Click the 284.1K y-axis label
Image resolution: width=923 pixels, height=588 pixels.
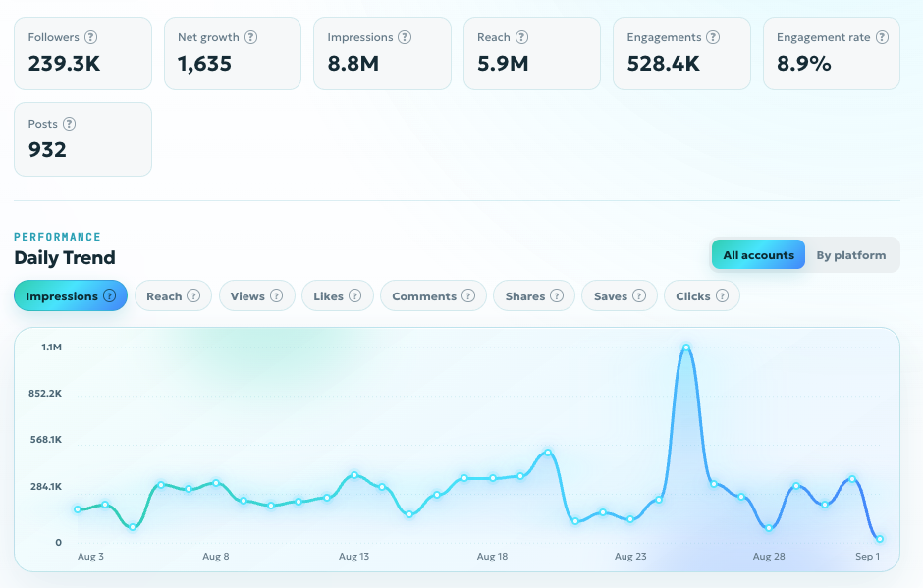click(x=46, y=487)
